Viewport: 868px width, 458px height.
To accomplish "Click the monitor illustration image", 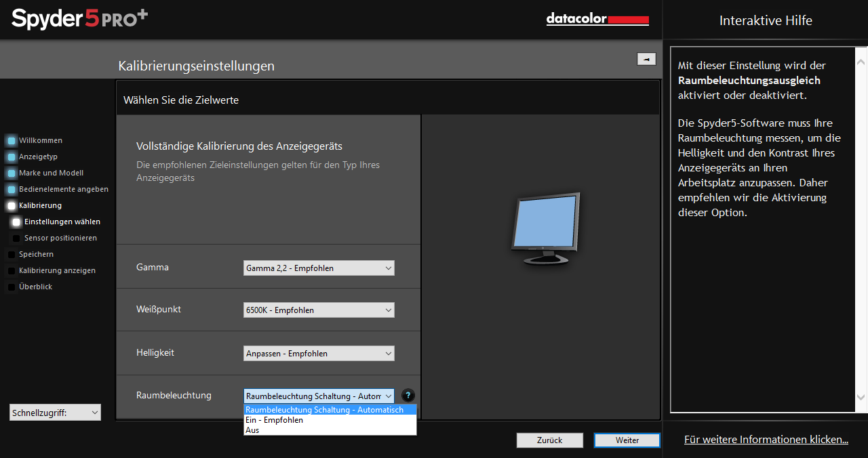I will [545, 228].
